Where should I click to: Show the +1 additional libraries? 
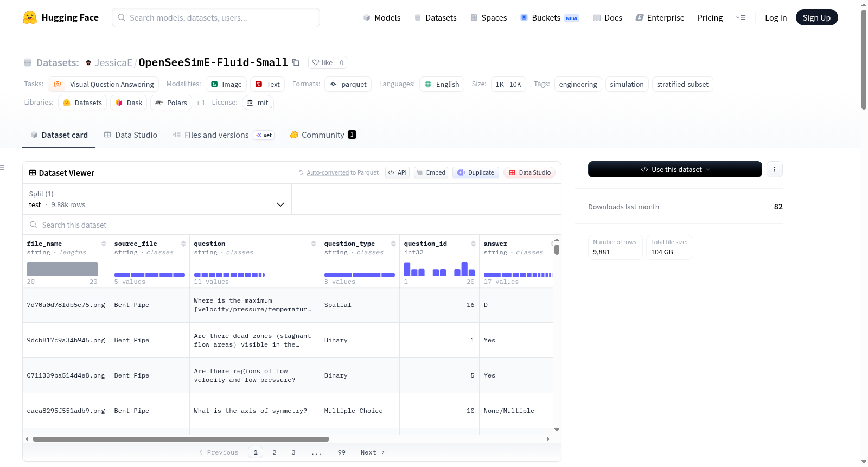point(201,103)
